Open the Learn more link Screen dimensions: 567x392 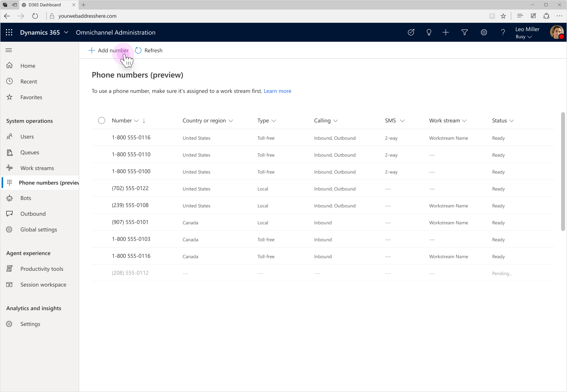[278, 91]
